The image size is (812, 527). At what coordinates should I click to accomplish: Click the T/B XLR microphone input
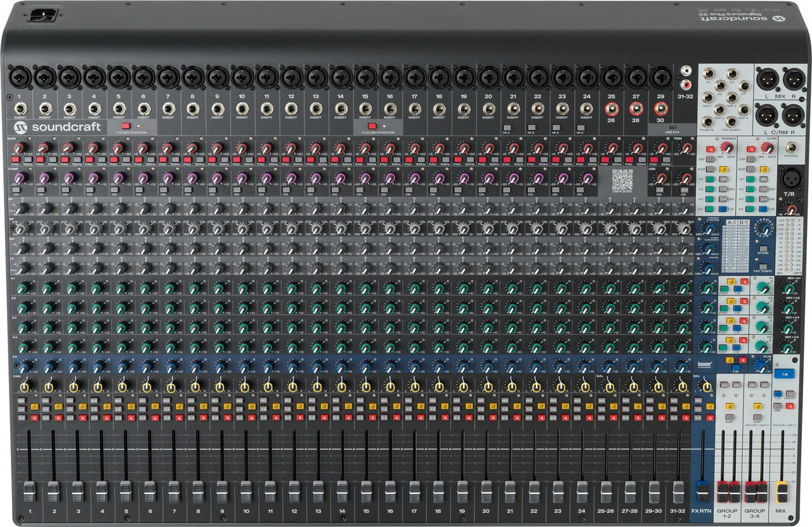coord(792,178)
